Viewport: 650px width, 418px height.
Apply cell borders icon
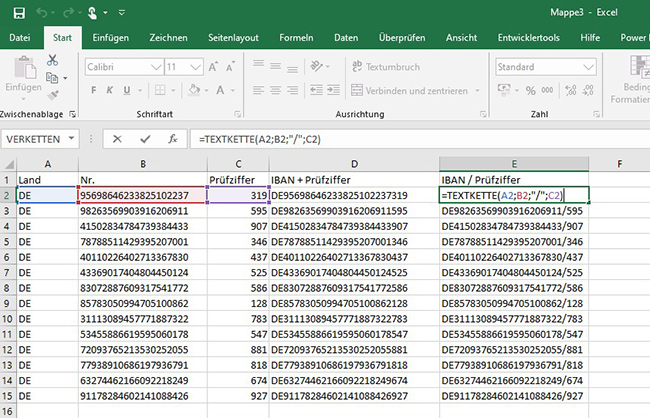pyautogui.click(x=160, y=90)
